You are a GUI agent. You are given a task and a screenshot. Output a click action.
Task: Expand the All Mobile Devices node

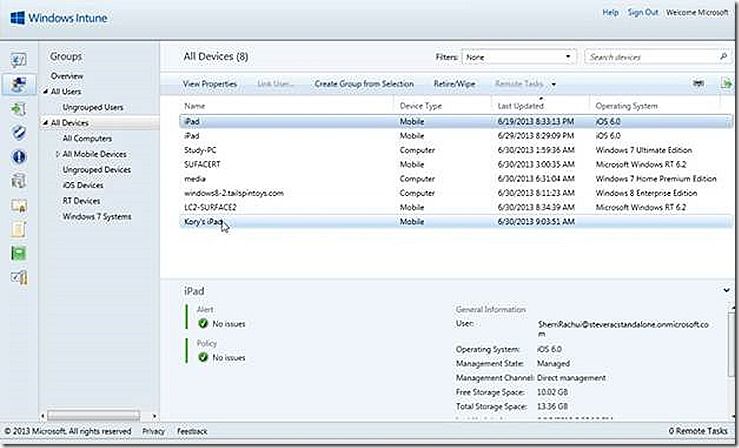[57, 154]
